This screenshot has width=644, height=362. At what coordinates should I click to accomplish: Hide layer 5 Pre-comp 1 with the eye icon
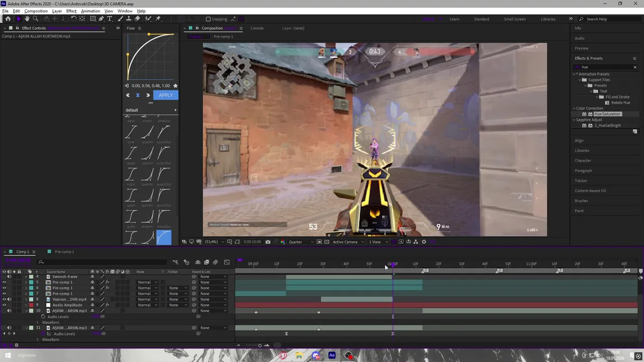4,283
